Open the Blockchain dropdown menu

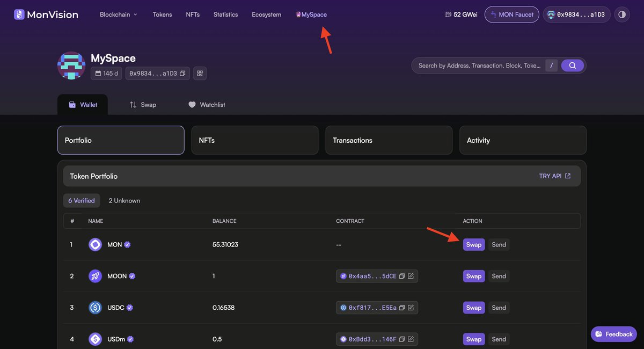pos(119,14)
